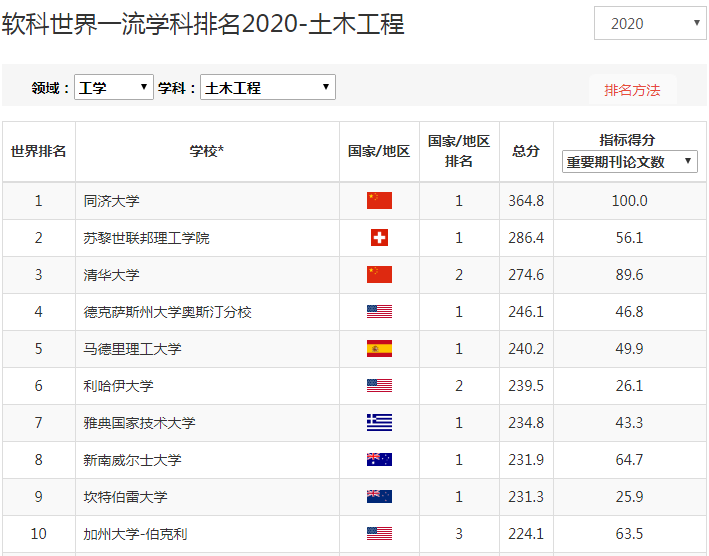Open the 2020 year dropdown
Viewport: 709px width, 556px height.
pyautogui.click(x=650, y=23)
